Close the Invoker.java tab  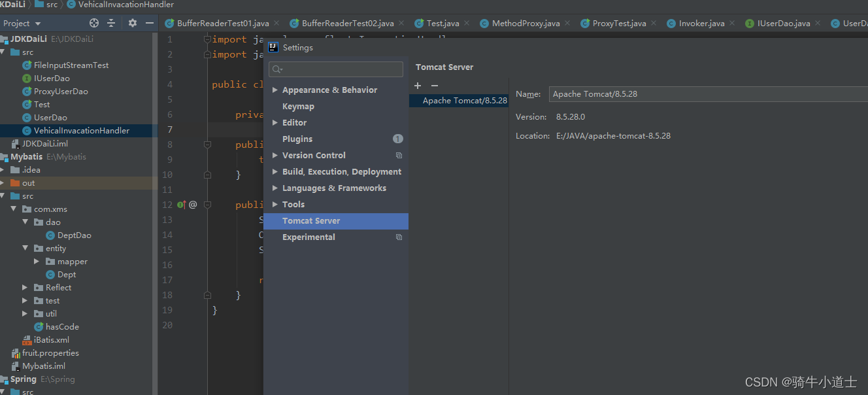pyautogui.click(x=732, y=24)
